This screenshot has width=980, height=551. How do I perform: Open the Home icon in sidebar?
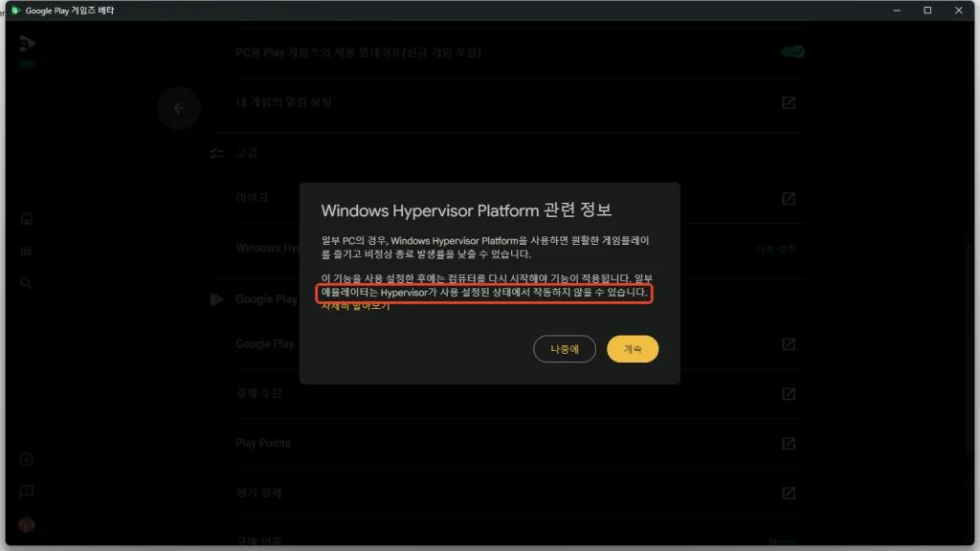coord(26,219)
